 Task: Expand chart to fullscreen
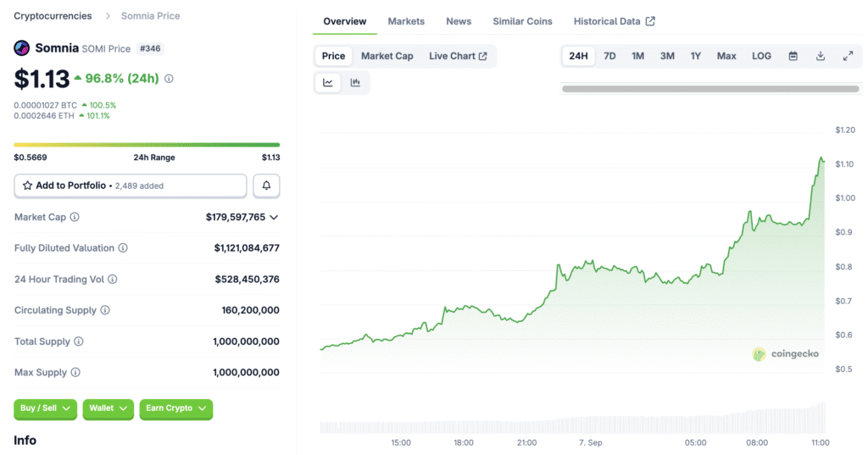848,56
